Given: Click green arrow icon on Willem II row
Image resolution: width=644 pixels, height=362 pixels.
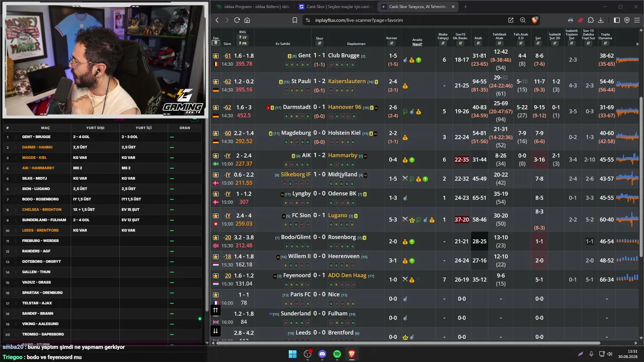Looking at the screenshot, I should point(412,260).
